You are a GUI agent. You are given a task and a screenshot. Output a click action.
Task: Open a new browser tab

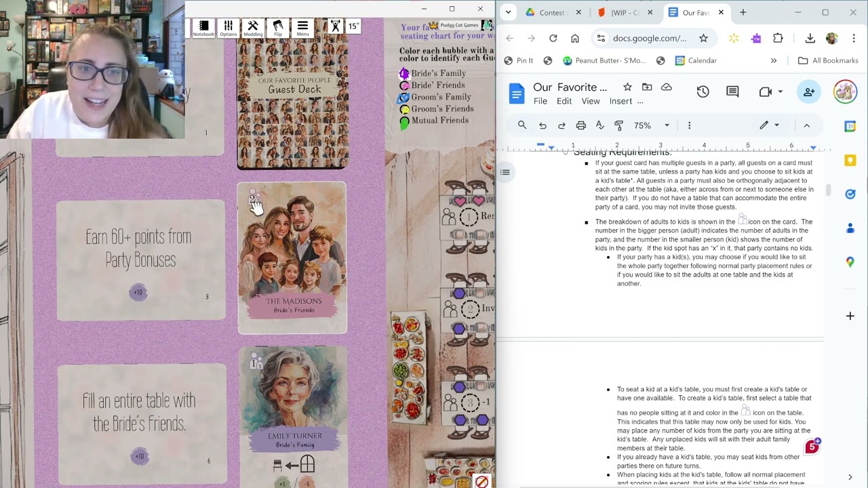coord(743,12)
